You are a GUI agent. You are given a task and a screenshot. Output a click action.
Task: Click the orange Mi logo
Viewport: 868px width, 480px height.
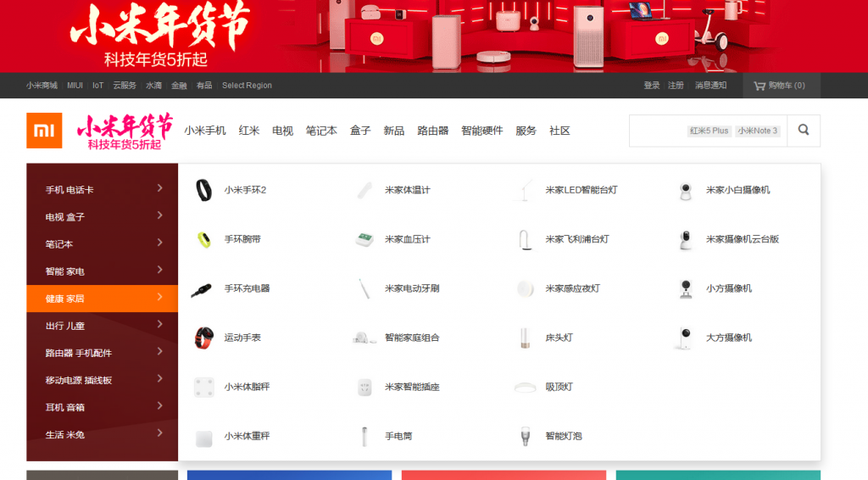click(44, 131)
